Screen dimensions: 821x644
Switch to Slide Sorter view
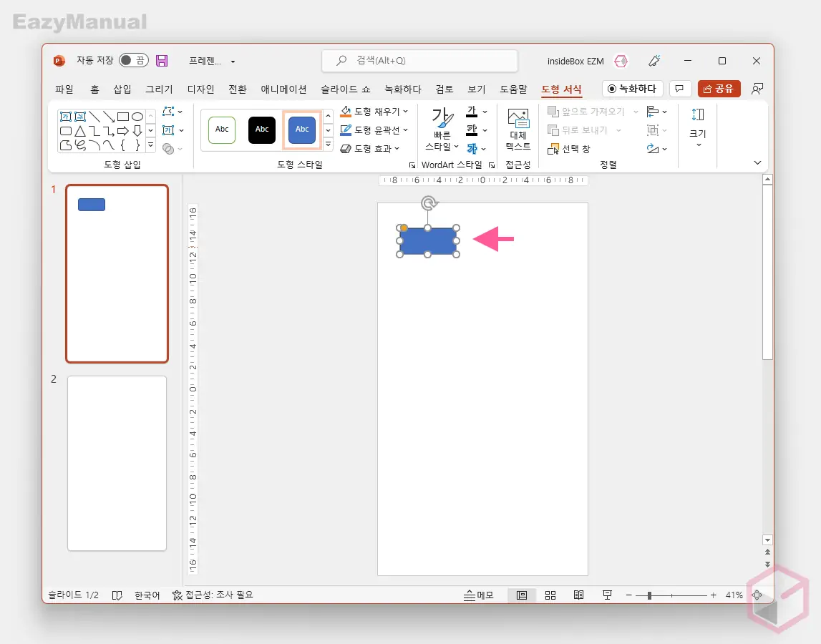[550, 595]
